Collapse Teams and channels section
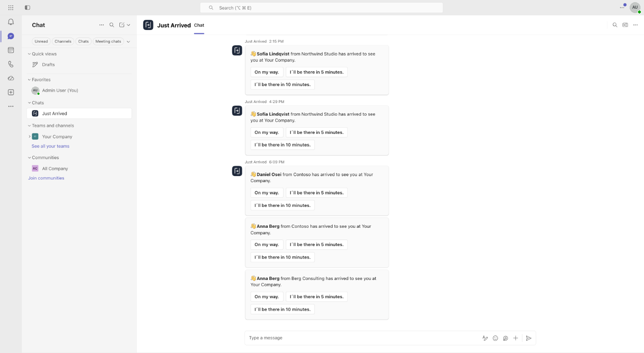 point(29,126)
